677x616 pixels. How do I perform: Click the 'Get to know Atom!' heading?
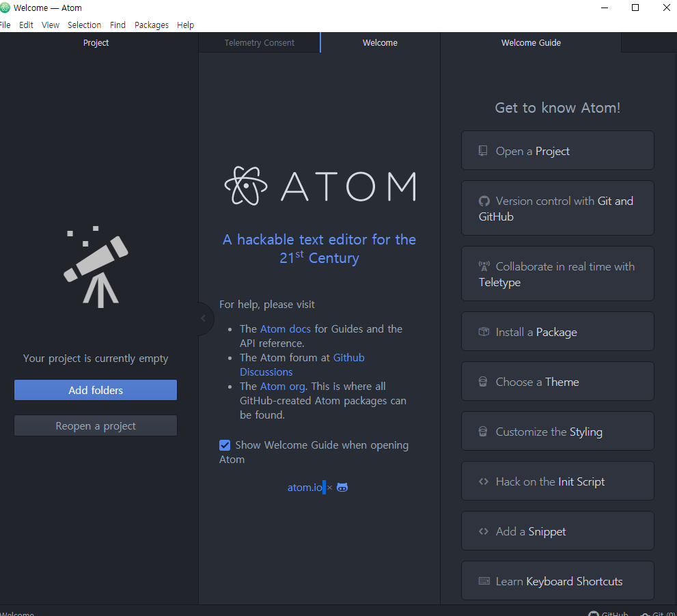[557, 107]
